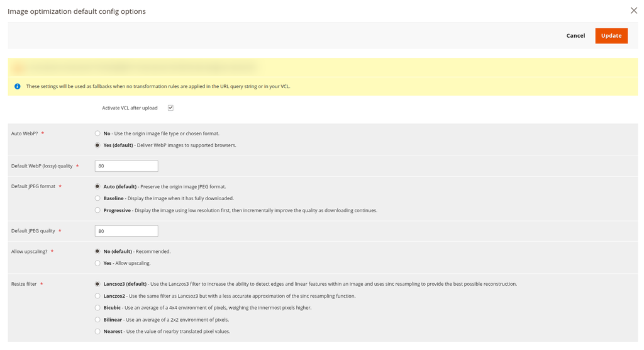Click the 'Auto WebP?' field label
The width and height of the screenshot is (644, 350).
click(x=25, y=133)
